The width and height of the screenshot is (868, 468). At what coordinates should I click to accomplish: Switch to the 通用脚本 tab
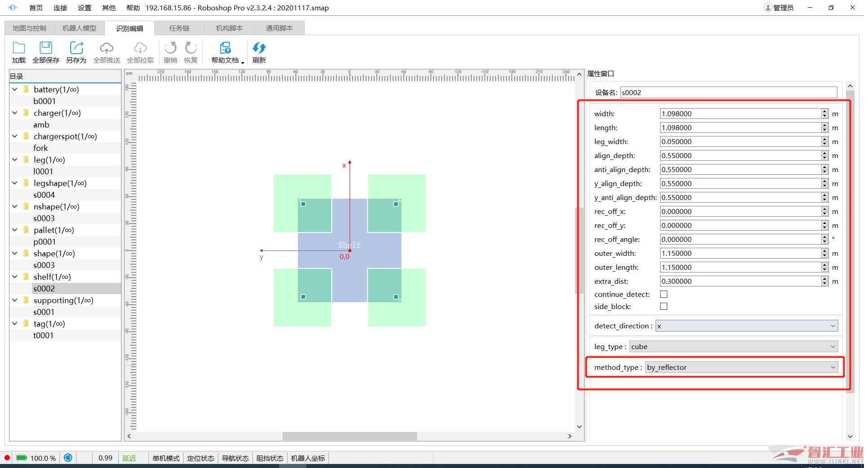(279, 28)
